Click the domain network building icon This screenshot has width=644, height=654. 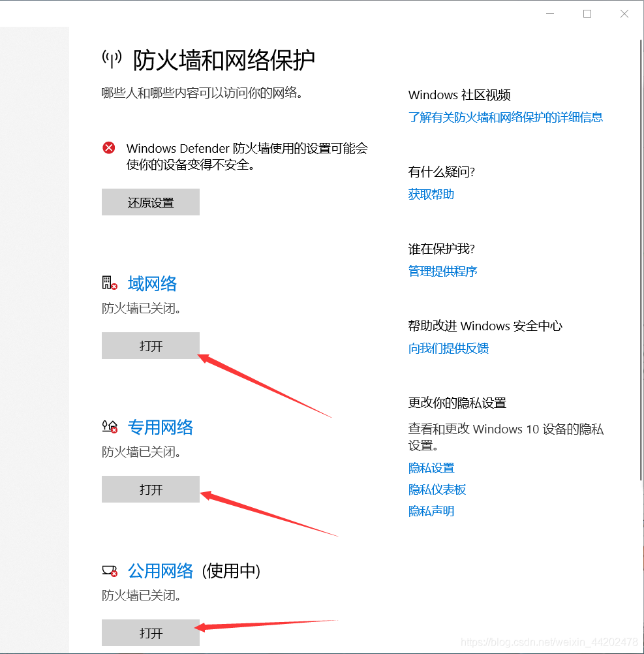(110, 283)
